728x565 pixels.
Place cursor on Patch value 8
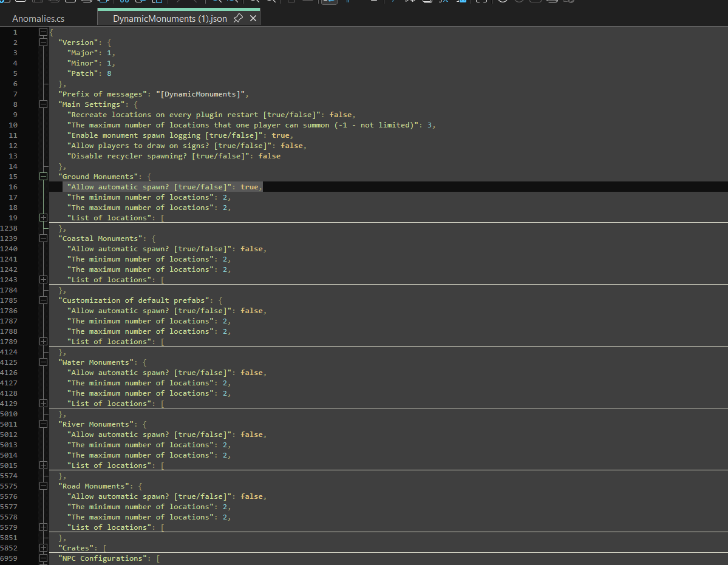pyautogui.click(x=109, y=73)
